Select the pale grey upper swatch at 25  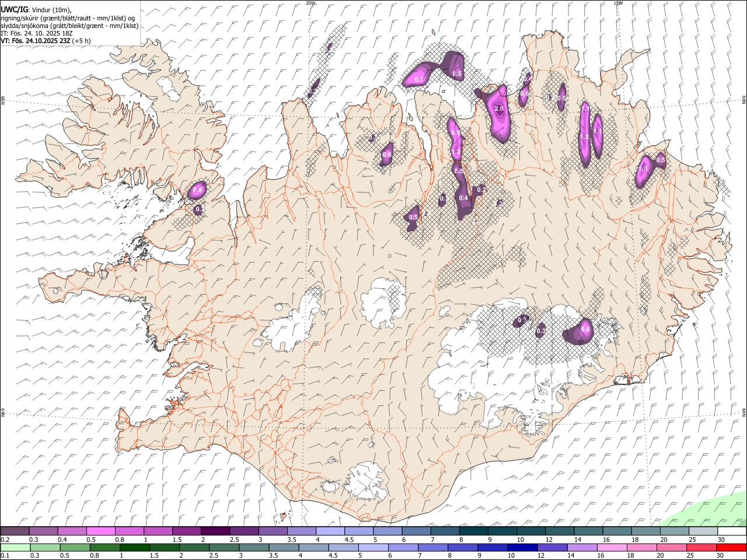[704, 531]
